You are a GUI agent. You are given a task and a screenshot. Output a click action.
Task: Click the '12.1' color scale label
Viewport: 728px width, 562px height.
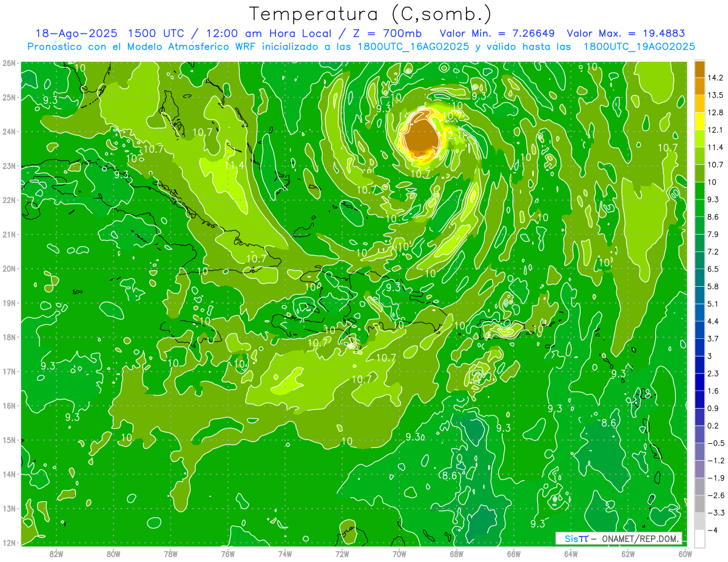coord(716,130)
